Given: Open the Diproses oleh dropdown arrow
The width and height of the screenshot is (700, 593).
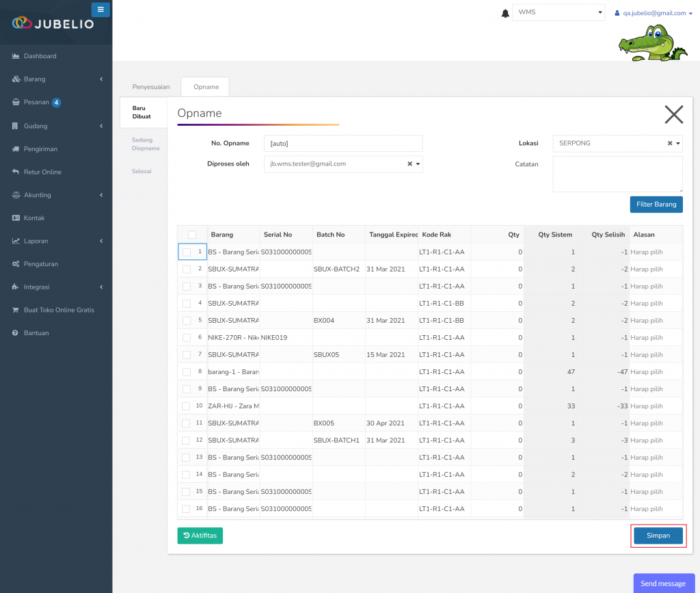Looking at the screenshot, I should [x=418, y=164].
